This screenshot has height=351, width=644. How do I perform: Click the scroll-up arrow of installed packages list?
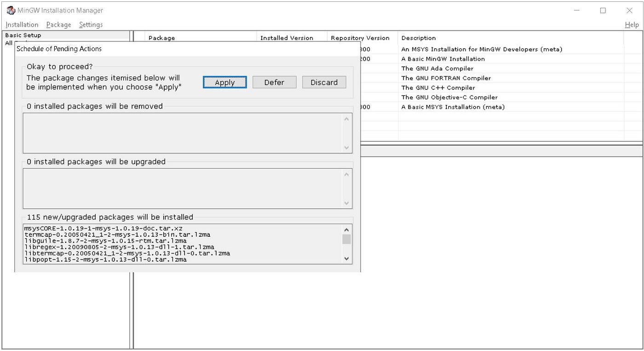[346, 228]
